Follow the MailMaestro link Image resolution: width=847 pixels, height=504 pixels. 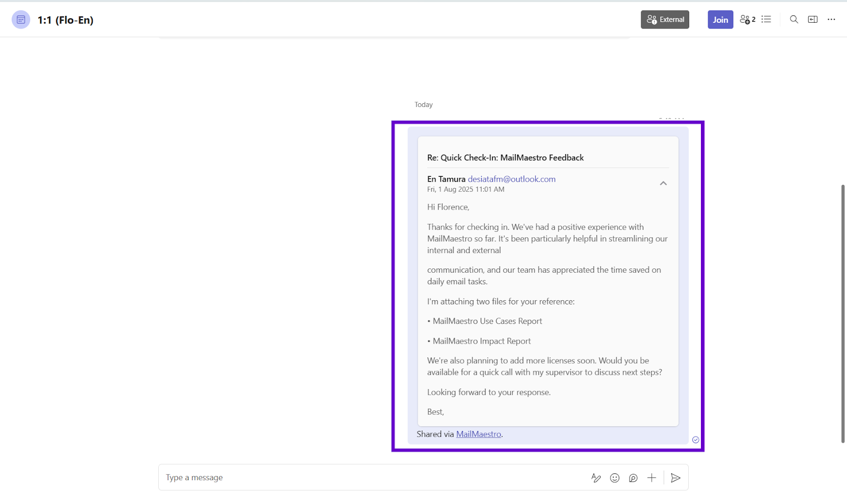(x=479, y=434)
